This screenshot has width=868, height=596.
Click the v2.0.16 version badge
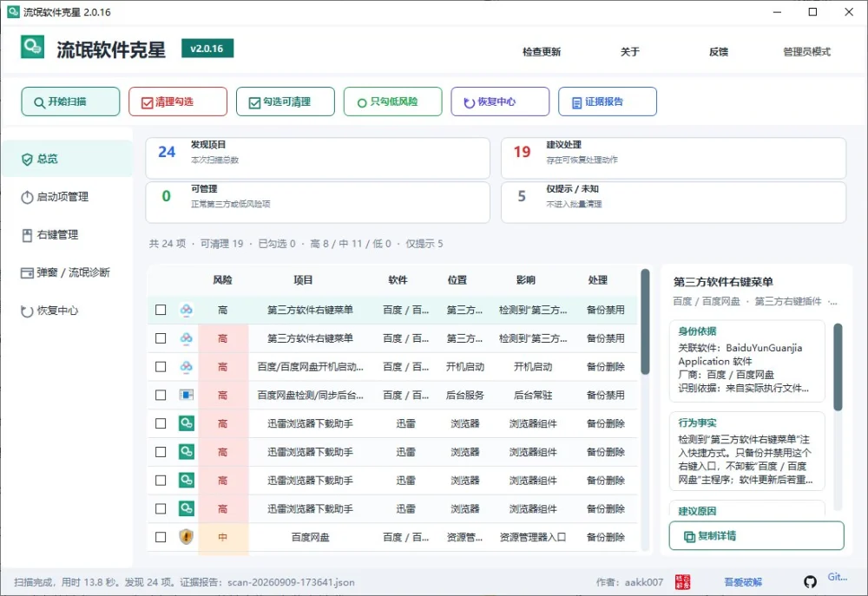pyautogui.click(x=207, y=48)
